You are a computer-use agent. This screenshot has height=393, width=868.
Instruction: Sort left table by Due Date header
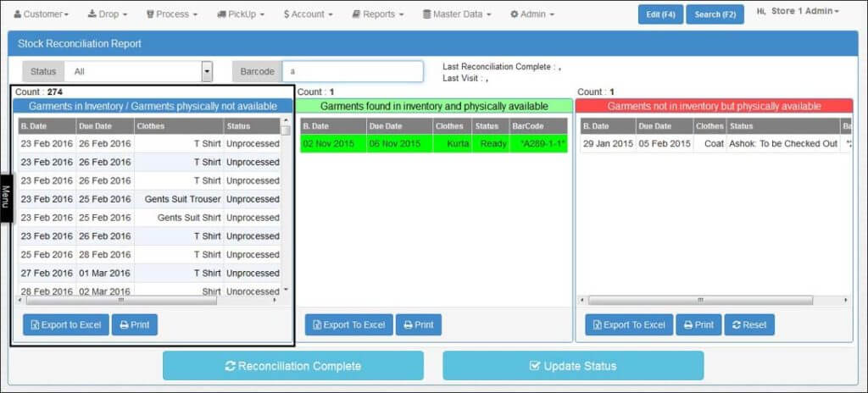105,126
